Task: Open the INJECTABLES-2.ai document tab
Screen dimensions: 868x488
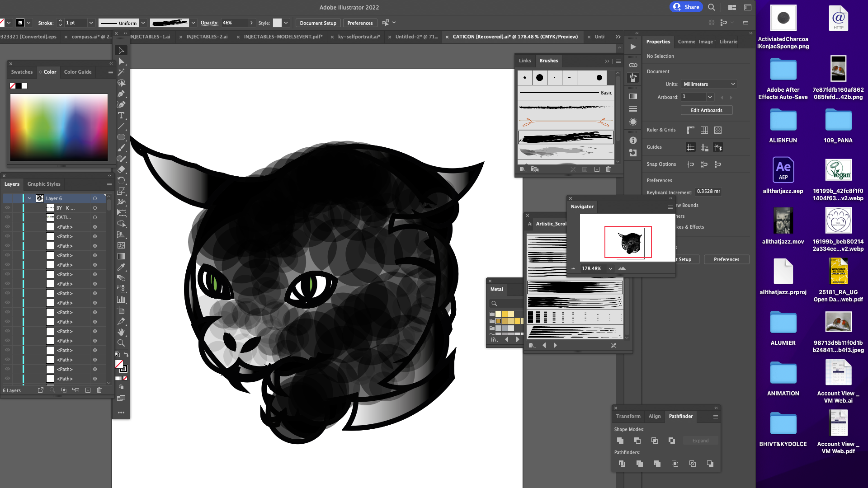Action: click(207, 37)
